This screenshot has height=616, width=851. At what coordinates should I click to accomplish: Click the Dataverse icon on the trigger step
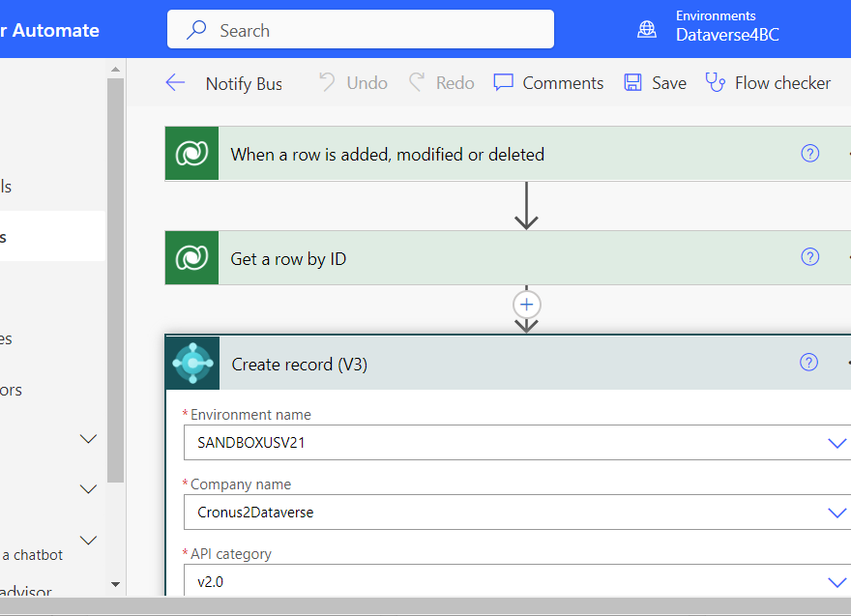[x=191, y=154]
